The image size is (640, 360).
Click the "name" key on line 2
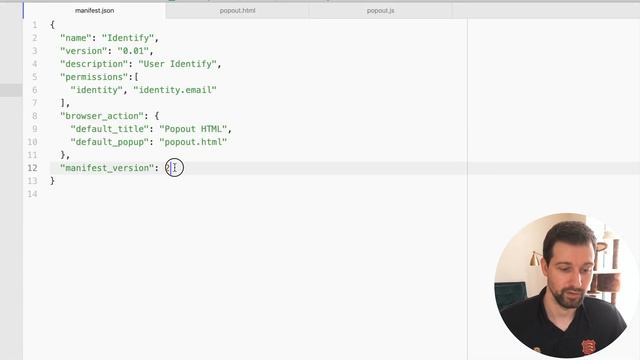[76, 38]
